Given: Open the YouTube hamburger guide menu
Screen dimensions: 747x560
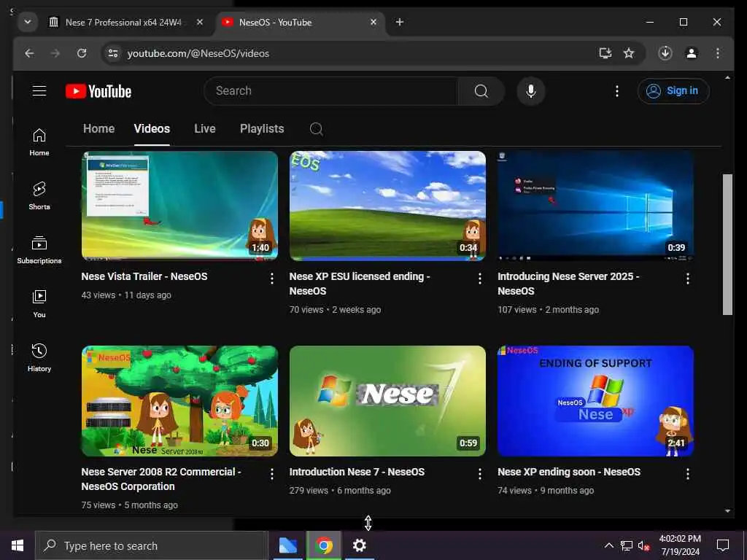Looking at the screenshot, I should coord(39,91).
